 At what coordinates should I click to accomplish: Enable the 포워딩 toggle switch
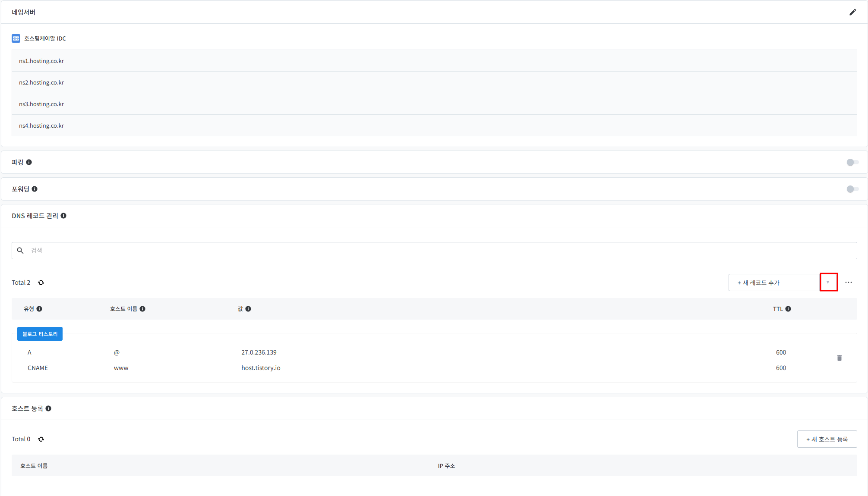pos(852,189)
